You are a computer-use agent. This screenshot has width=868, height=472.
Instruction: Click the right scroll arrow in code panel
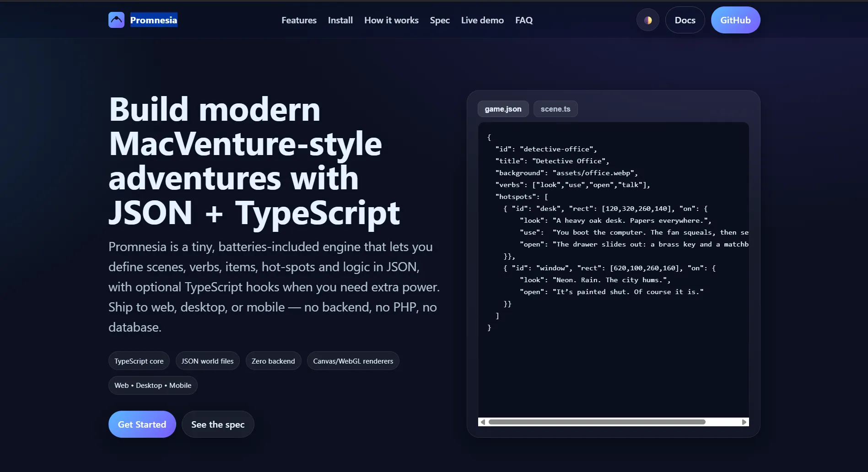[x=744, y=422]
